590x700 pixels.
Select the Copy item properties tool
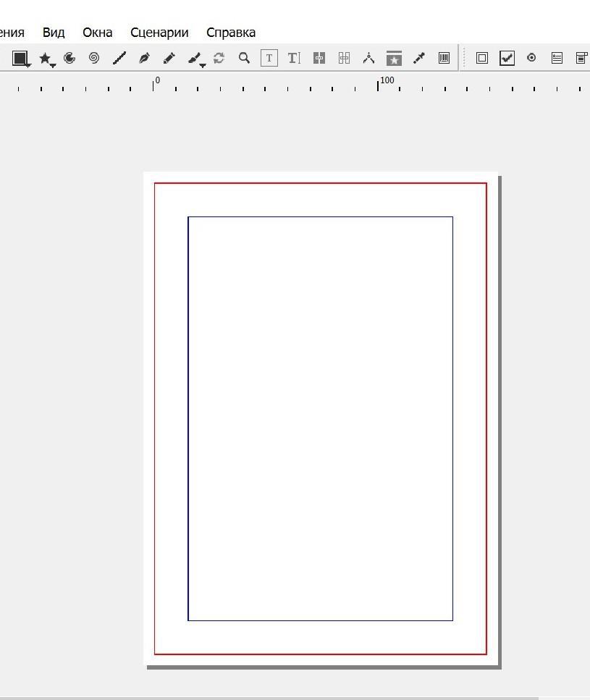(x=394, y=58)
